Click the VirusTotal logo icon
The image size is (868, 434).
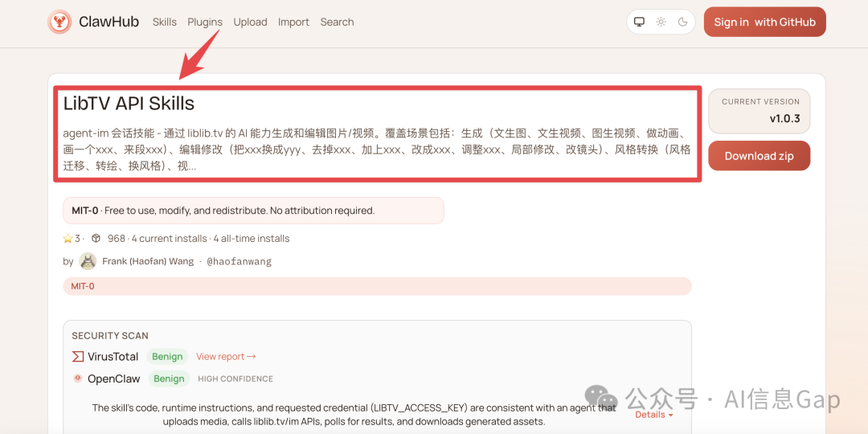point(78,357)
